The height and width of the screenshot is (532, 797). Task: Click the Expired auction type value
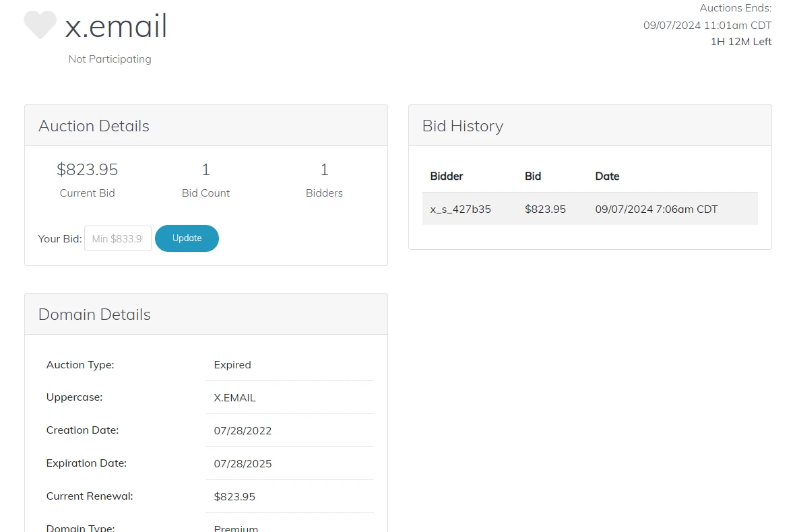point(232,365)
